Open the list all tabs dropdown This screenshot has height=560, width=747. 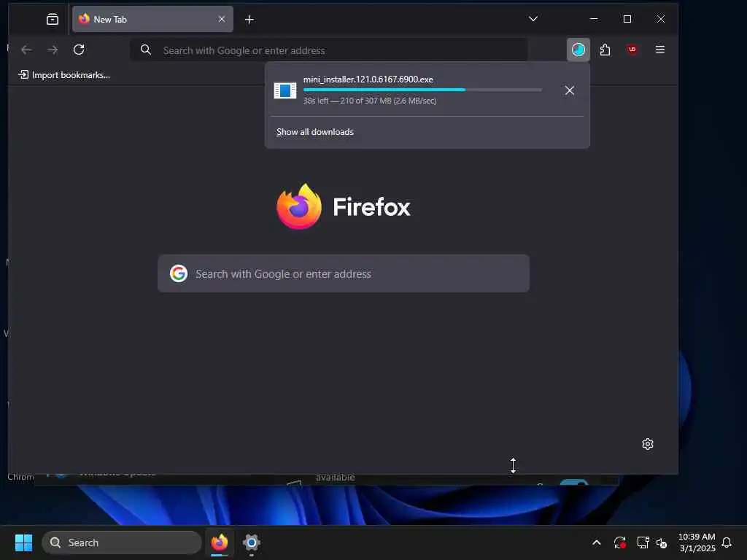[533, 19]
